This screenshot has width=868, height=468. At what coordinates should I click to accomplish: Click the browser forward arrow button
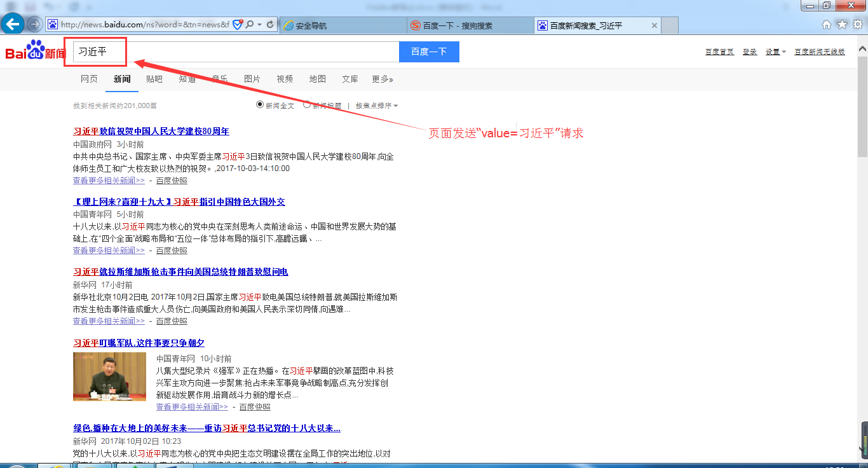click(34, 25)
